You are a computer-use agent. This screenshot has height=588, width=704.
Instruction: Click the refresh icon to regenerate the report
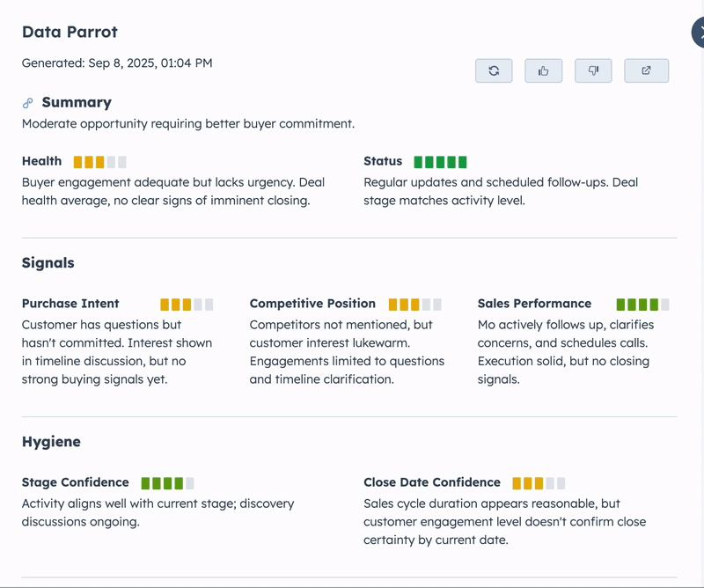494,70
